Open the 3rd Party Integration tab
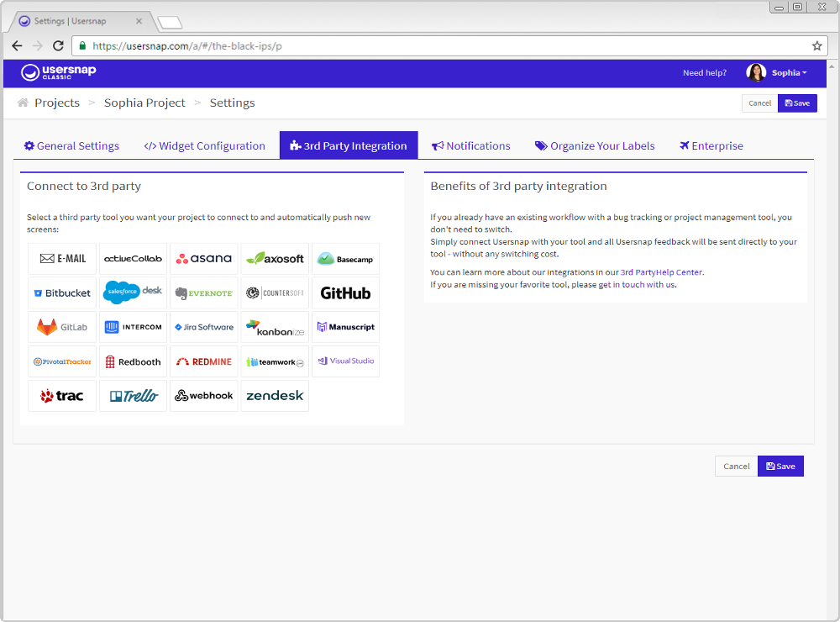This screenshot has width=840, height=622. click(x=349, y=145)
